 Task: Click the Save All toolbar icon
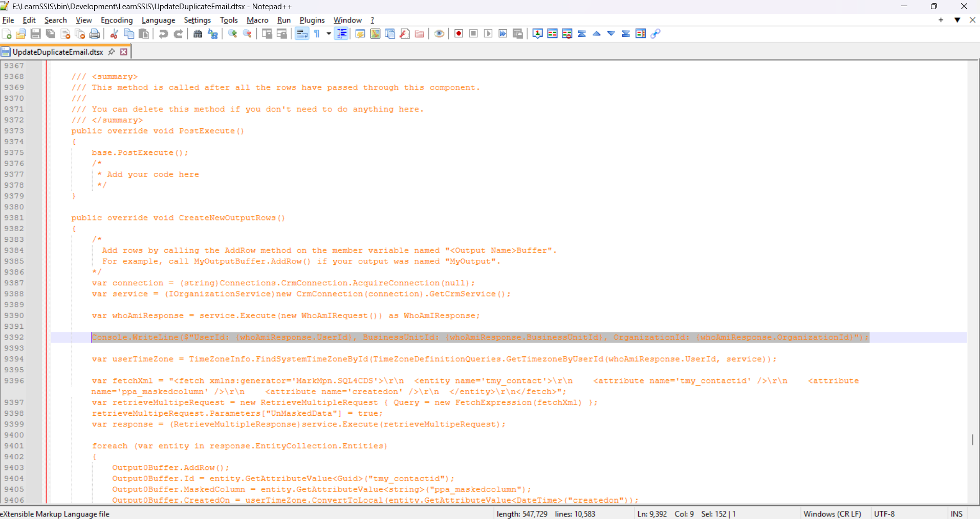[51, 34]
